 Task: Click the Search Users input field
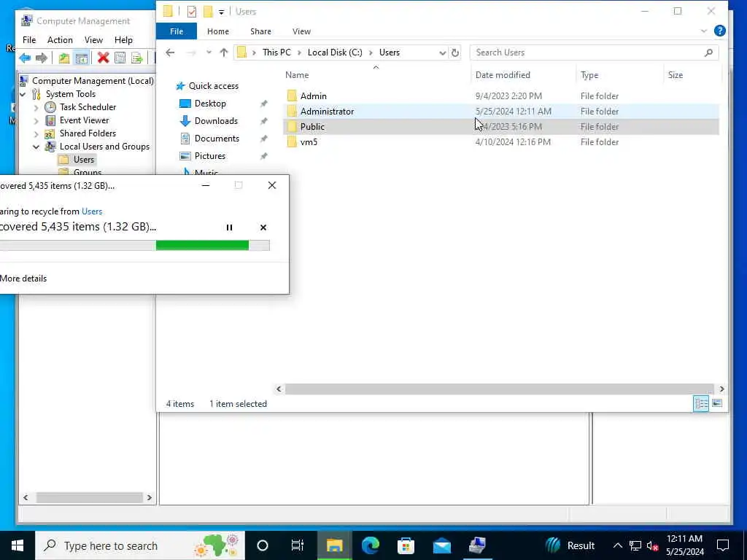(x=594, y=52)
